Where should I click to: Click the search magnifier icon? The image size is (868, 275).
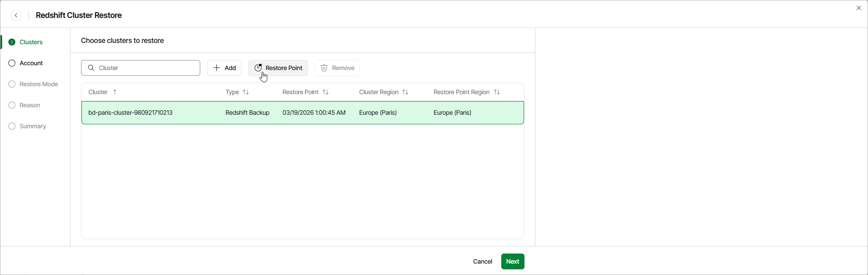(x=91, y=68)
